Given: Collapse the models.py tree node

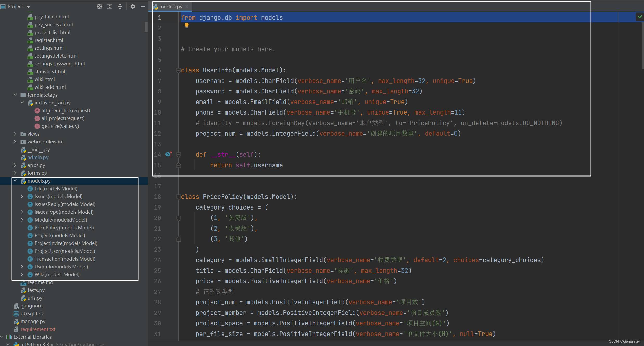Looking at the screenshot, I should coord(15,181).
